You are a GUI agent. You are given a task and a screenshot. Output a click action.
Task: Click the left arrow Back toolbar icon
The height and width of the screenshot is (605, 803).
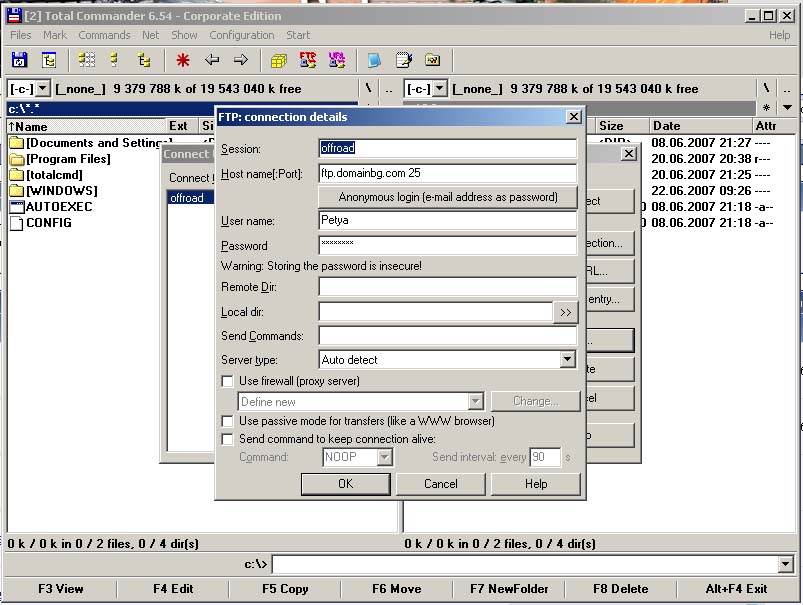coord(212,60)
